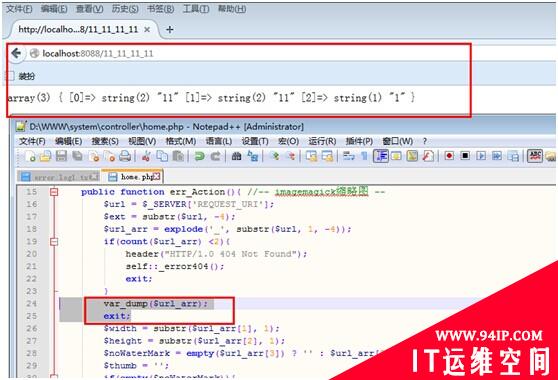
Task: Click the Start Recording macro red dot
Action: (449, 156)
